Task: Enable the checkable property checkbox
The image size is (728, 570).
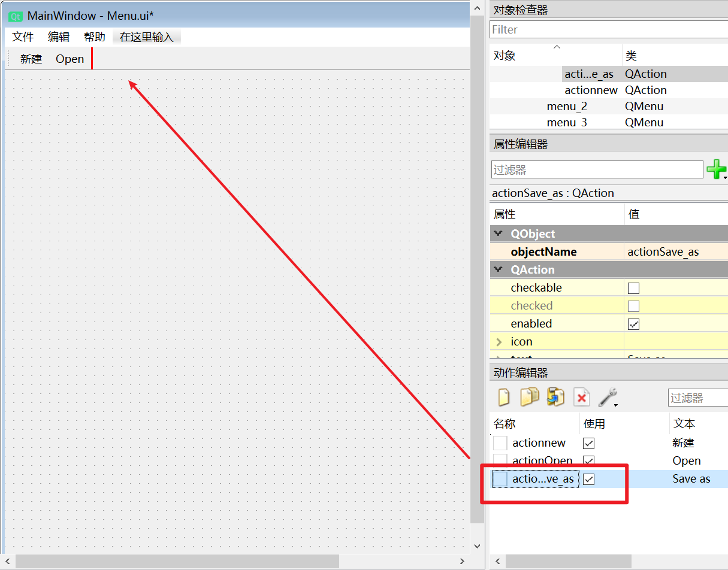Action: click(633, 288)
